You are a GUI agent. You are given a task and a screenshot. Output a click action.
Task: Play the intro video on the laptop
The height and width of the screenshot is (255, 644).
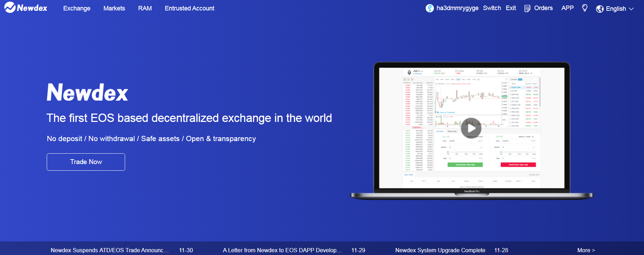pos(471,128)
